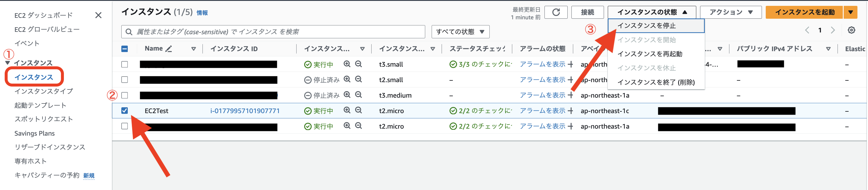Click the refresh instances icon button
Viewport: 868px width, 190px height.
[556, 13]
